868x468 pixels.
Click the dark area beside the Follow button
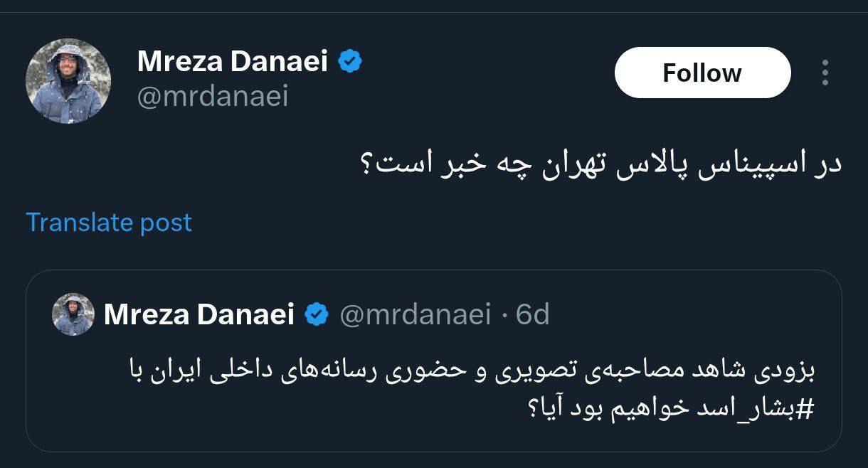coord(498,72)
